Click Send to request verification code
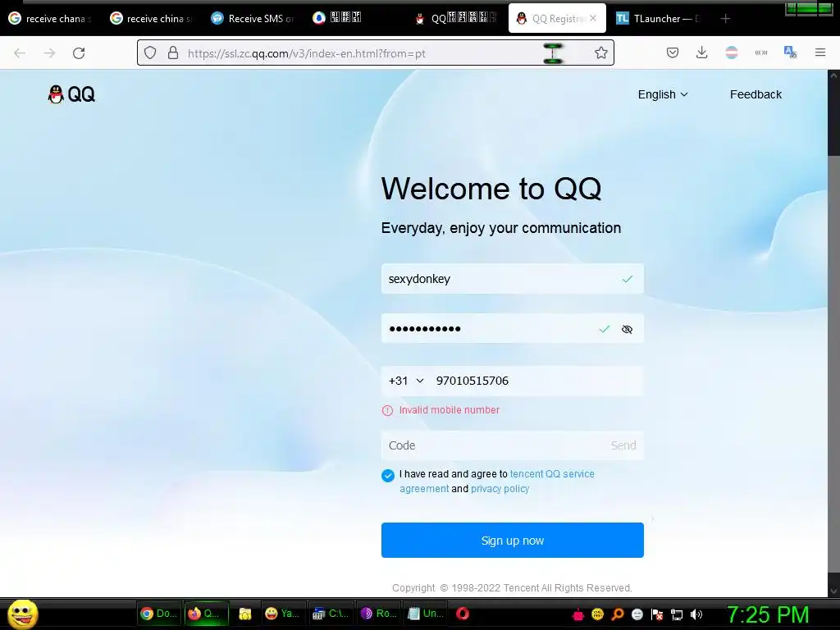Viewport: 840px width, 630px height. pyautogui.click(x=623, y=445)
